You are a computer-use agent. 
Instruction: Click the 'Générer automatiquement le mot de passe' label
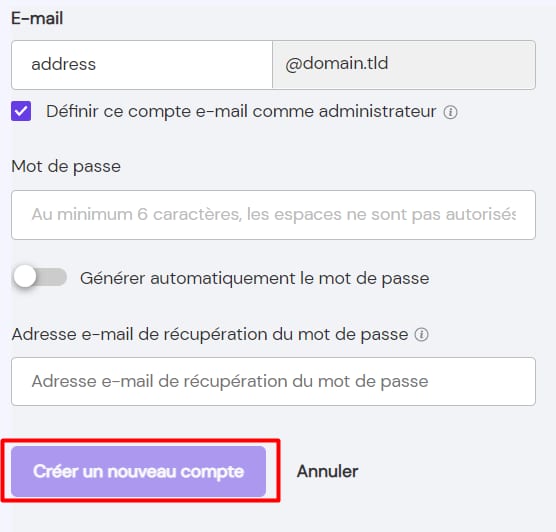255,278
